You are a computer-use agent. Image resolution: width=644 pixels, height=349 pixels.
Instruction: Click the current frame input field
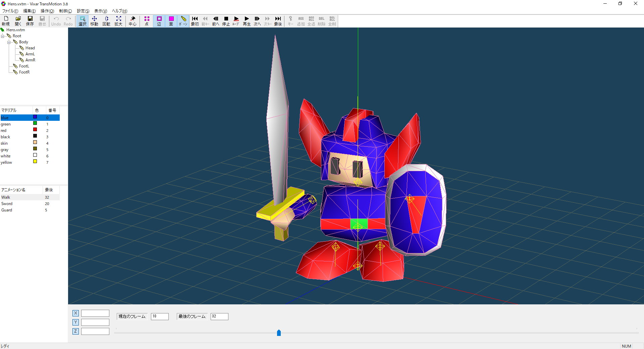(160, 316)
